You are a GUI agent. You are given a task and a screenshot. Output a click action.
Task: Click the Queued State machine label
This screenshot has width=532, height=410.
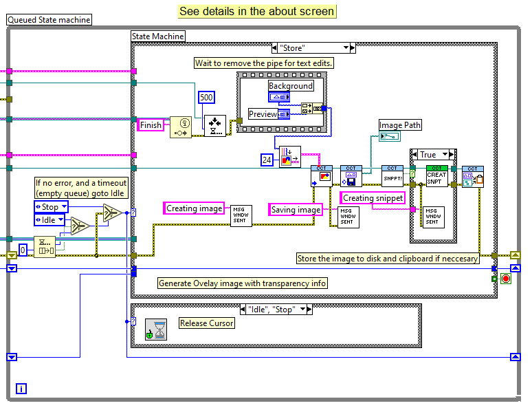(49, 20)
